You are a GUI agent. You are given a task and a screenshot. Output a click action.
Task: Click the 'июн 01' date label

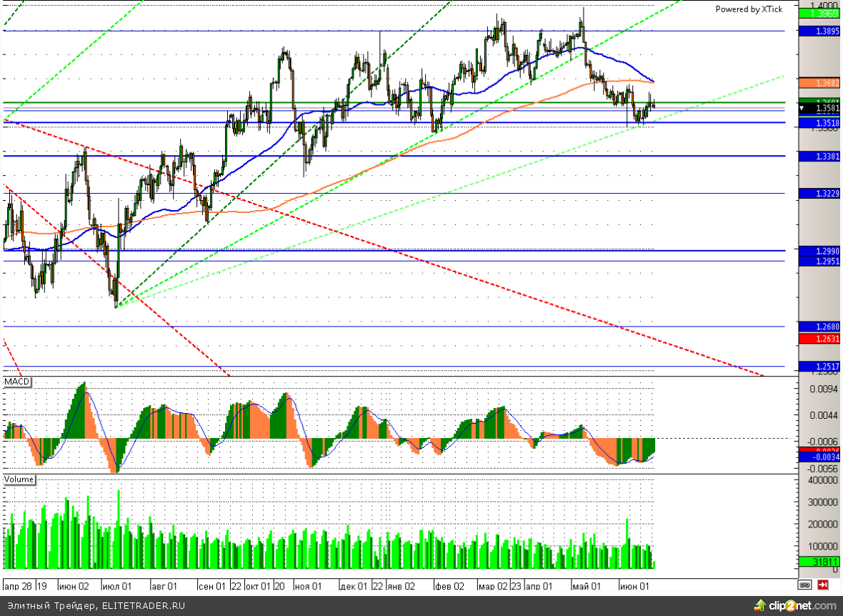[634, 586]
